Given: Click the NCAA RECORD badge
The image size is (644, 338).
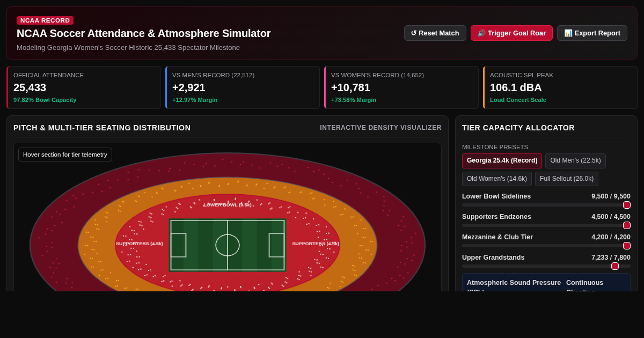Looking at the screenshot, I should [45, 20].
